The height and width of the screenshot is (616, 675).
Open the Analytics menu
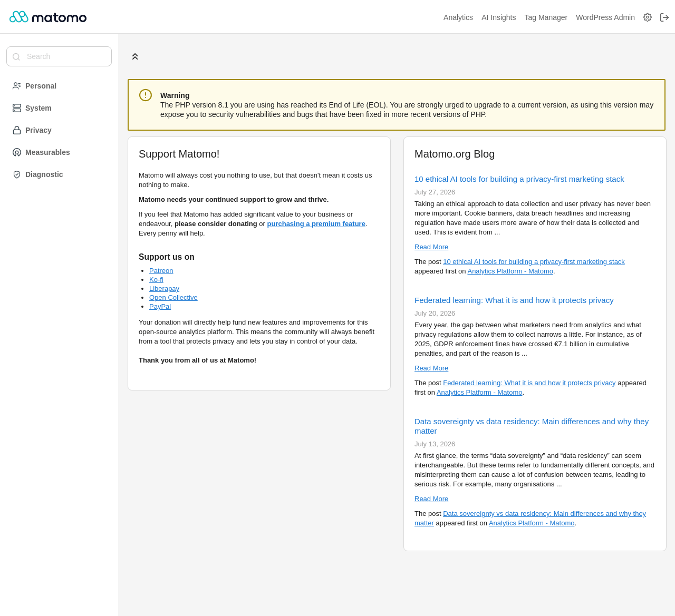[458, 17]
